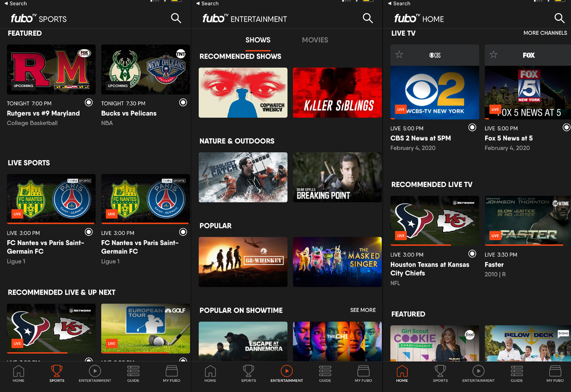Image resolution: width=571 pixels, height=392 pixels.
Task: Open Girl Scout Cookie Championship thumbnail
Action: (x=435, y=343)
